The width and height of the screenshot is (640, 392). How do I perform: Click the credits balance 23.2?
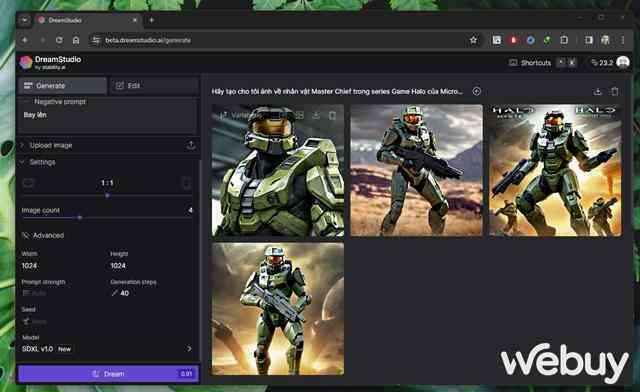(x=602, y=62)
